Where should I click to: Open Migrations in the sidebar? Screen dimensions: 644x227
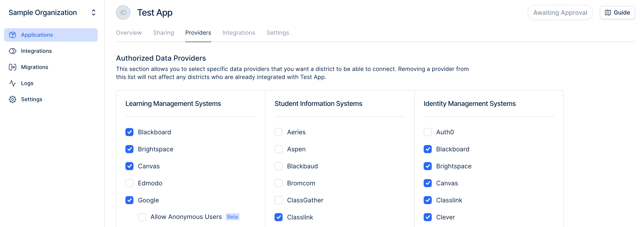[51, 67]
